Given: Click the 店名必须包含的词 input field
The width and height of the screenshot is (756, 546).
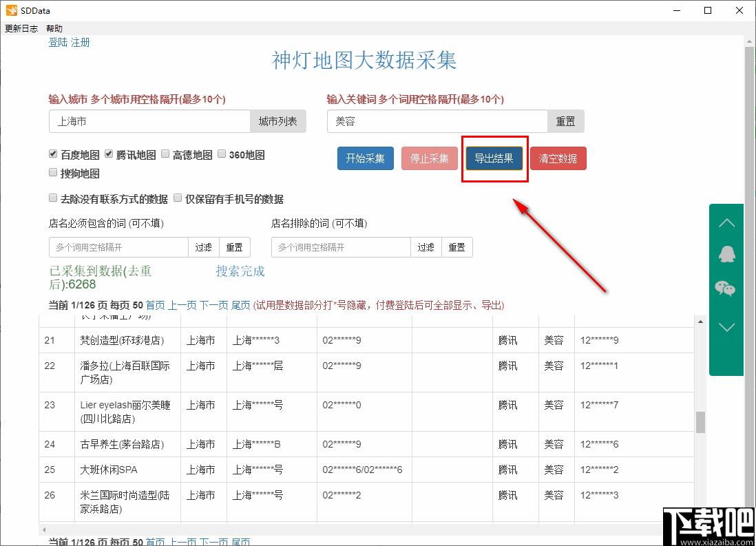Looking at the screenshot, I should tap(118, 247).
